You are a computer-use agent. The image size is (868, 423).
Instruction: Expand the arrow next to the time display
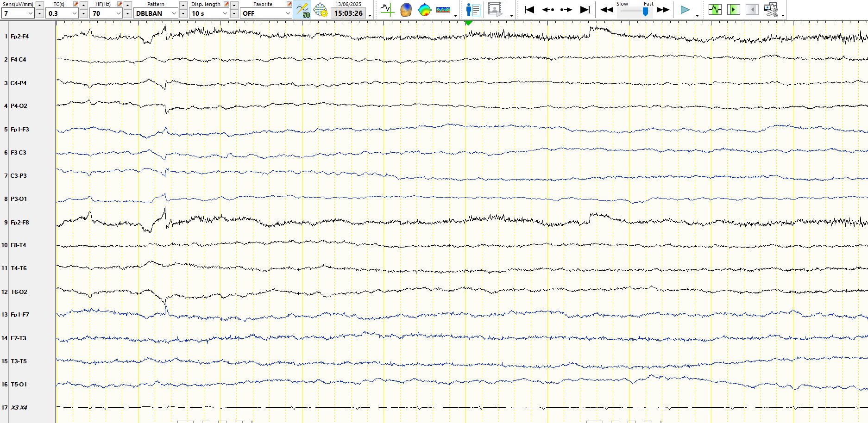pos(370,16)
